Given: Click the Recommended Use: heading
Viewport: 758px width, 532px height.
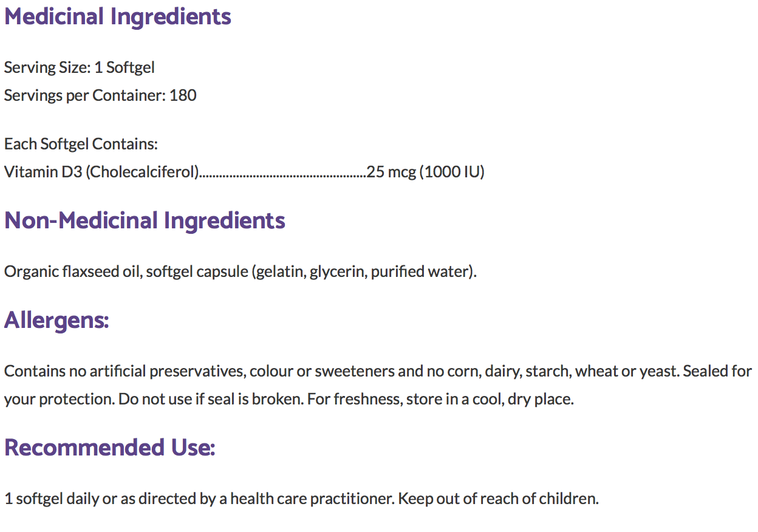Looking at the screenshot, I should pos(110,448).
